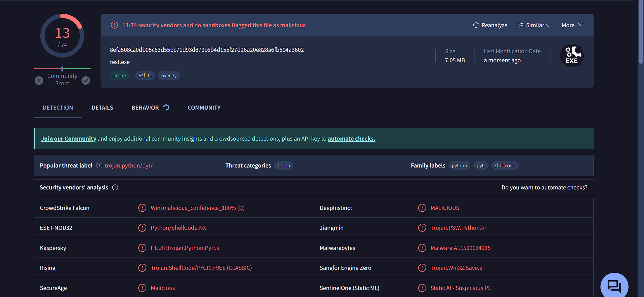Click Rising detection alert icon
This screenshot has width=644, height=297.
[x=142, y=268]
